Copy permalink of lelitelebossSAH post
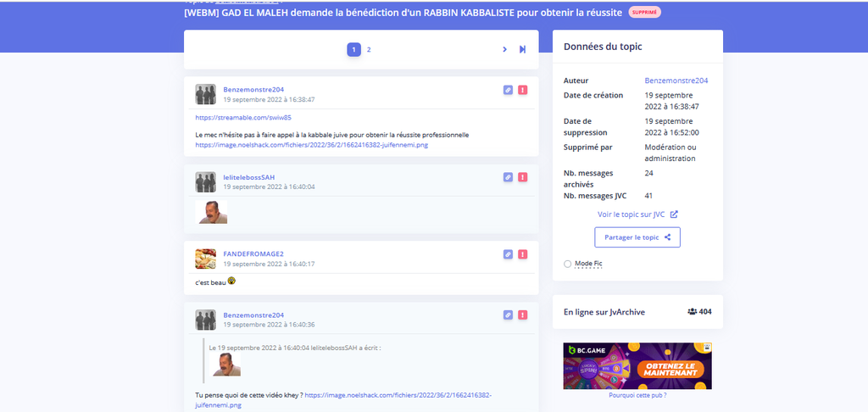This screenshot has width=868, height=412. [x=508, y=177]
